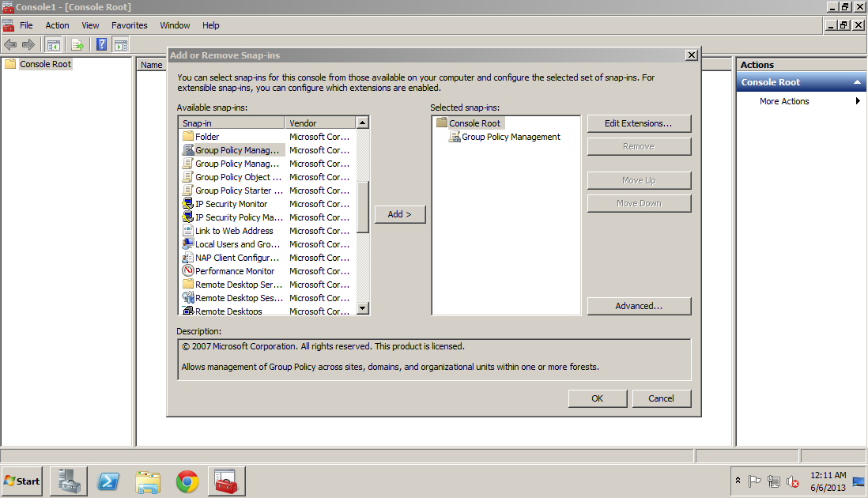
Task: Select the Local Users and Gro... icon
Action: (188, 244)
